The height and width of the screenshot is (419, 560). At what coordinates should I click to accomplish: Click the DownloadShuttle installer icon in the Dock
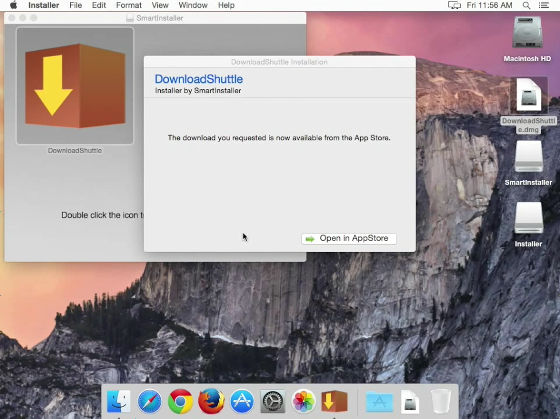click(334, 401)
